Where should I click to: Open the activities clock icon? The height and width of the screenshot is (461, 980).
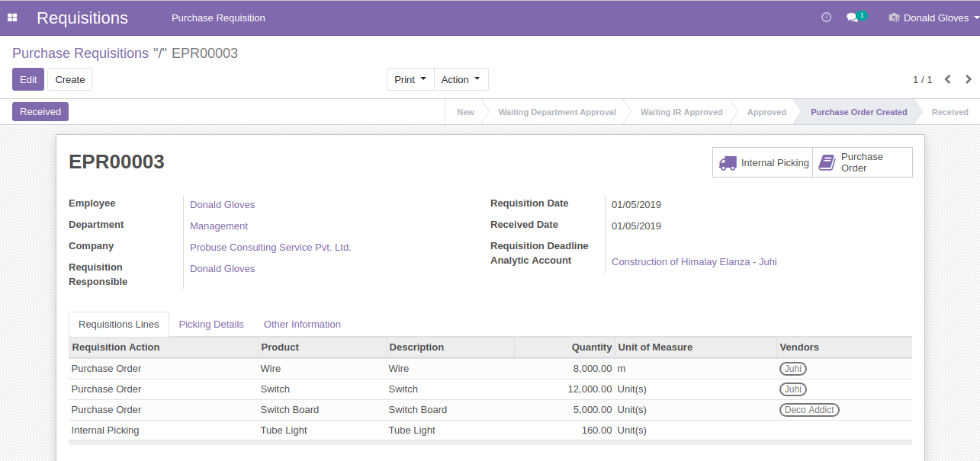826,18
